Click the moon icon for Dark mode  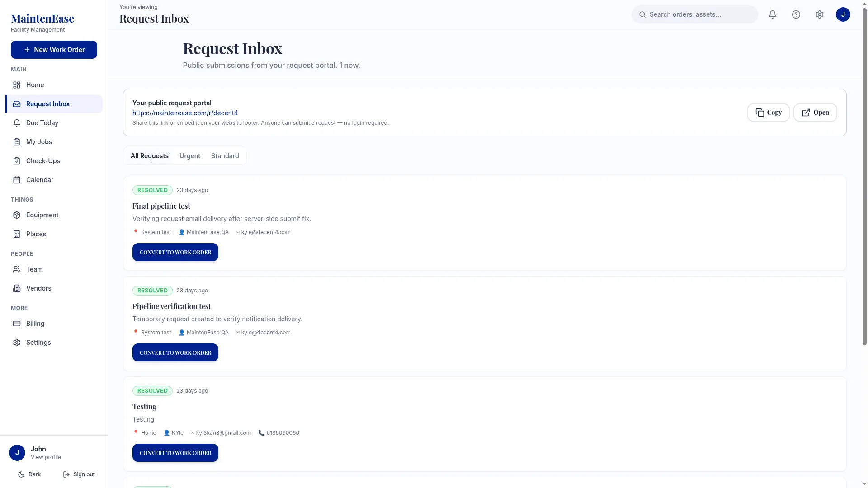(x=21, y=474)
